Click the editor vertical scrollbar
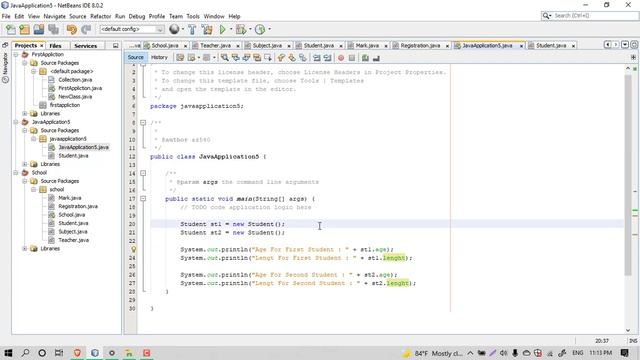This screenshot has width=640, height=360. click(x=628, y=176)
